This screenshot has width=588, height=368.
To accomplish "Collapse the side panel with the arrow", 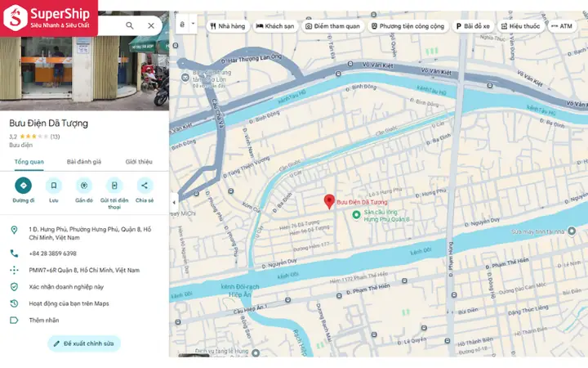I will pyautogui.click(x=174, y=203).
